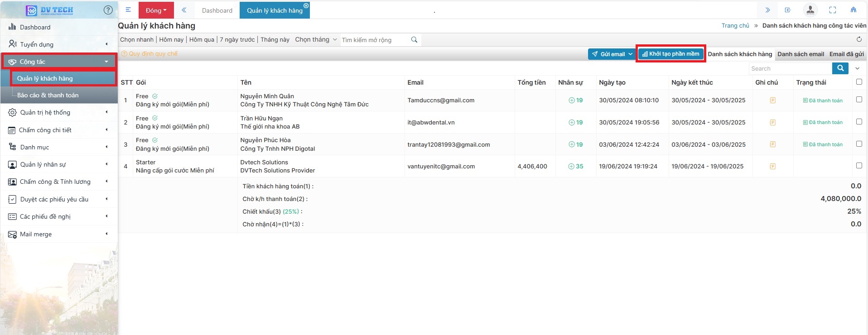Viewport: 868px width, 335px height.
Task: Expand the Đóng dropdown button
Action: (156, 10)
